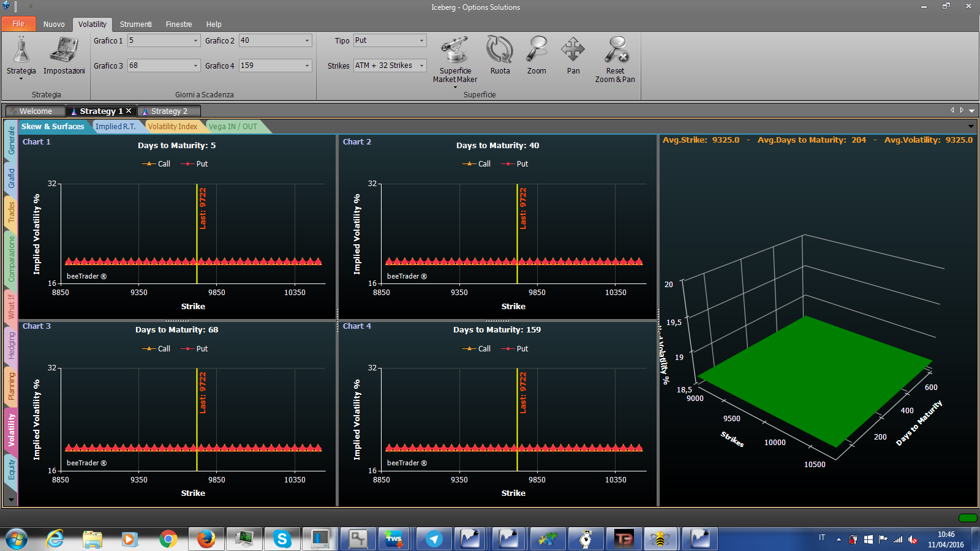Open the Implied R.T. sub-tab
Screen dimensions: 980x551
pos(115,126)
